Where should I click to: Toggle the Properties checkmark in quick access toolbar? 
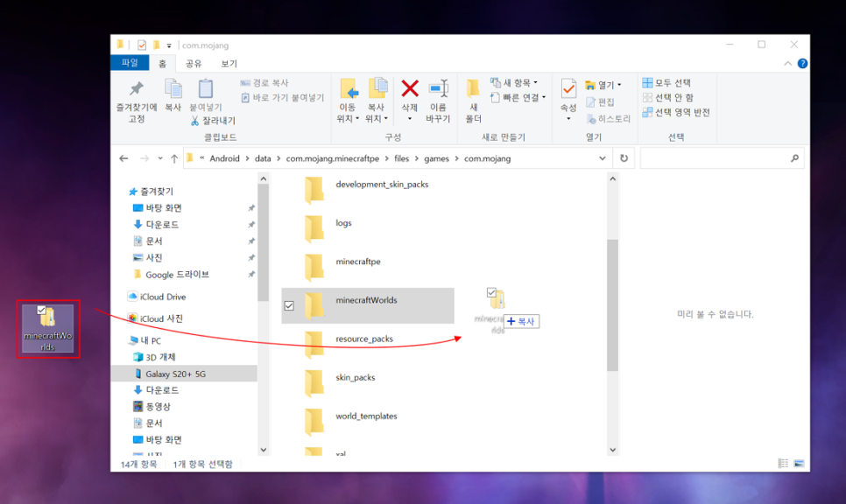142,45
